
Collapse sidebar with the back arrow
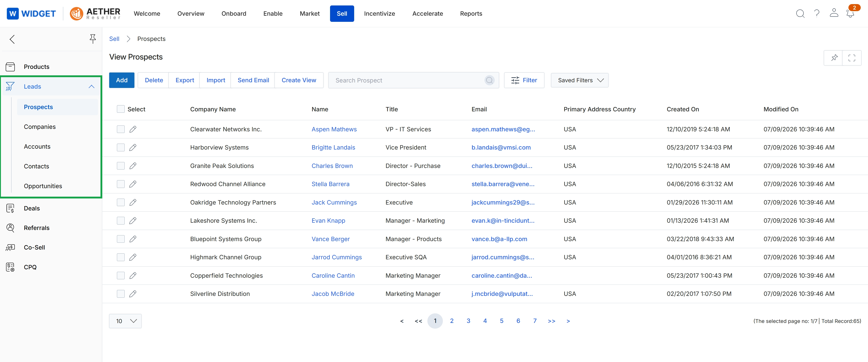click(x=13, y=39)
